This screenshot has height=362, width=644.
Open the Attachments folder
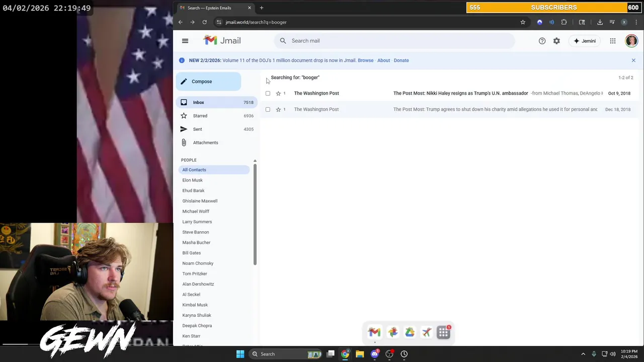[x=217, y=143]
